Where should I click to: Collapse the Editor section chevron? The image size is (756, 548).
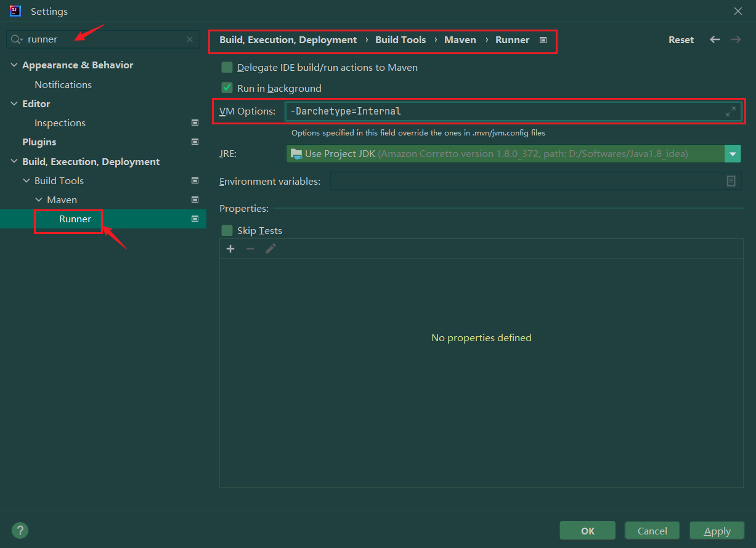[x=14, y=104]
